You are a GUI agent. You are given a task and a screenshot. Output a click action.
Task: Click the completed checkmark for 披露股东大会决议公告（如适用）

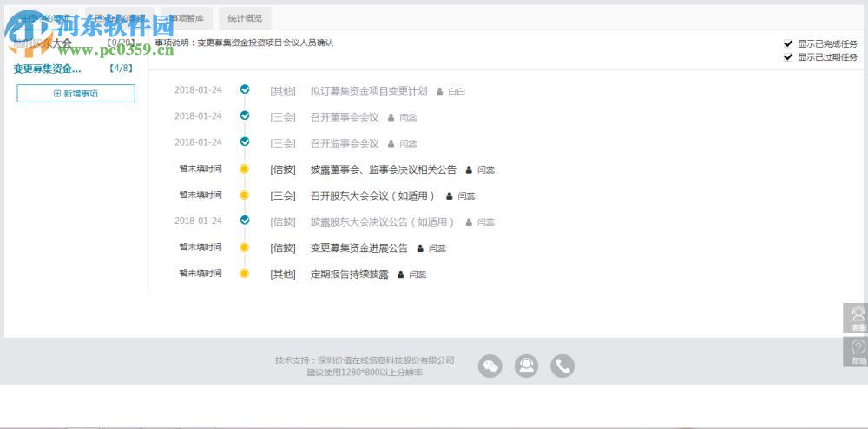coord(245,220)
